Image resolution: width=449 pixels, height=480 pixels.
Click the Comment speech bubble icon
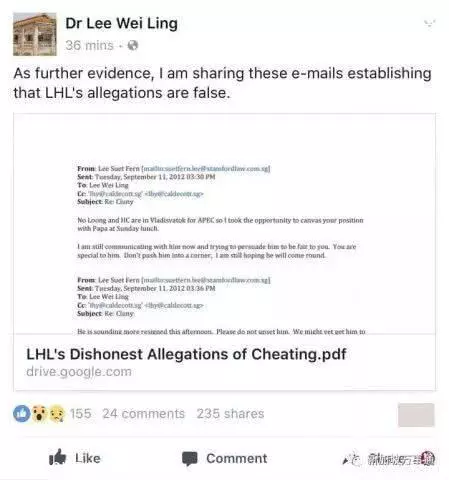click(190, 459)
